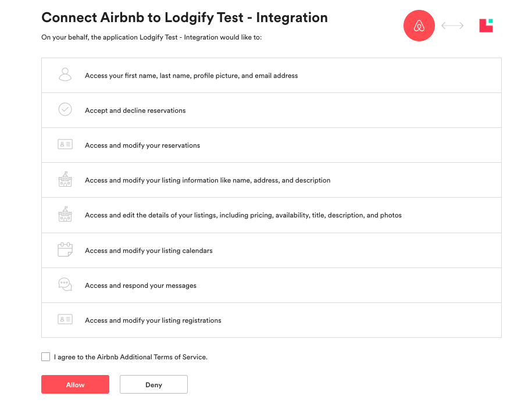Click the 'Access and modify your listing registrations' text
The height and width of the screenshot is (414, 532).
pyautogui.click(x=153, y=320)
